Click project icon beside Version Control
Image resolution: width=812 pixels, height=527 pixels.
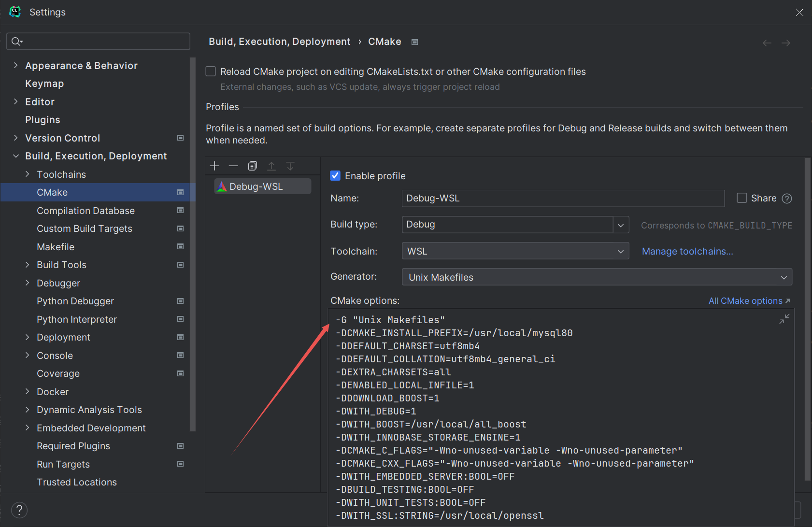click(x=180, y=138)
